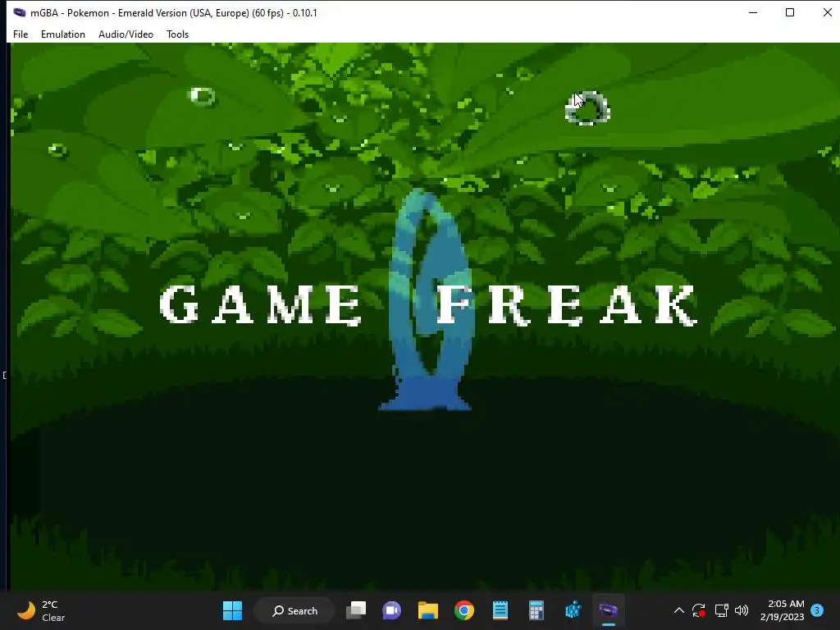Click the GAME FREAK logo in game screen
840x630 pixels.
(428, 304)
